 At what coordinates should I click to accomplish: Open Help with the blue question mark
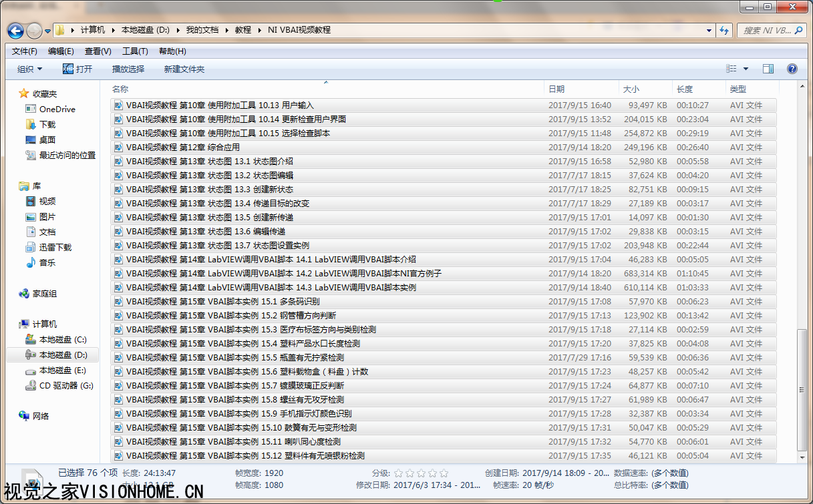coord(792,69)
